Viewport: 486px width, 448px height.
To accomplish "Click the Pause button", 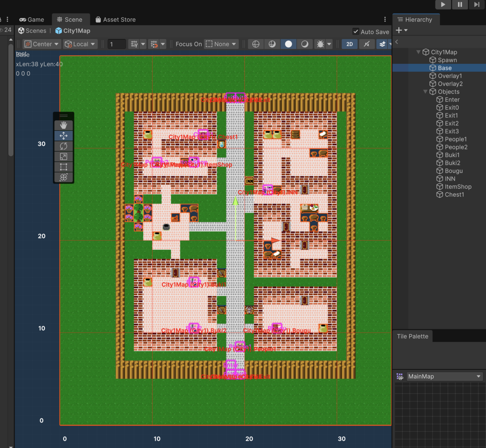I will point(460,5).
